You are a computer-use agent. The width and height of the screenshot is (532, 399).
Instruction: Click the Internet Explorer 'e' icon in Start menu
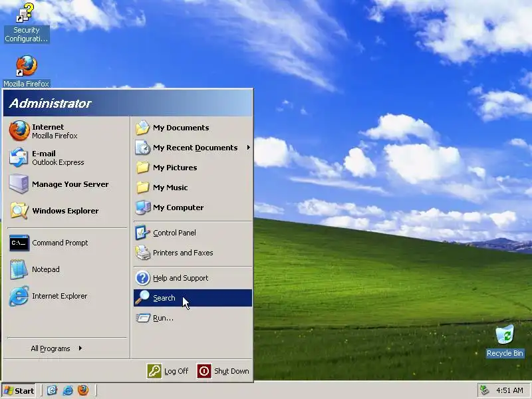19,296
